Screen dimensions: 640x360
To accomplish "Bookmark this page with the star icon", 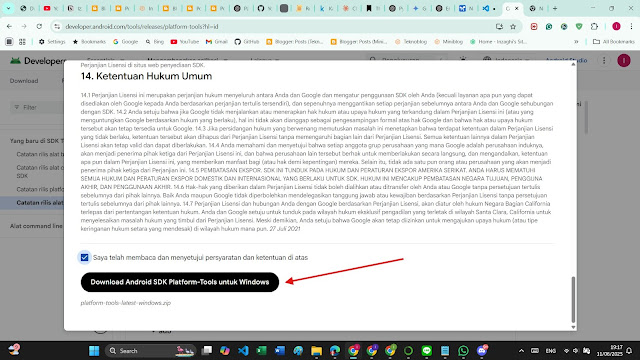I will (x=513, y=27).
